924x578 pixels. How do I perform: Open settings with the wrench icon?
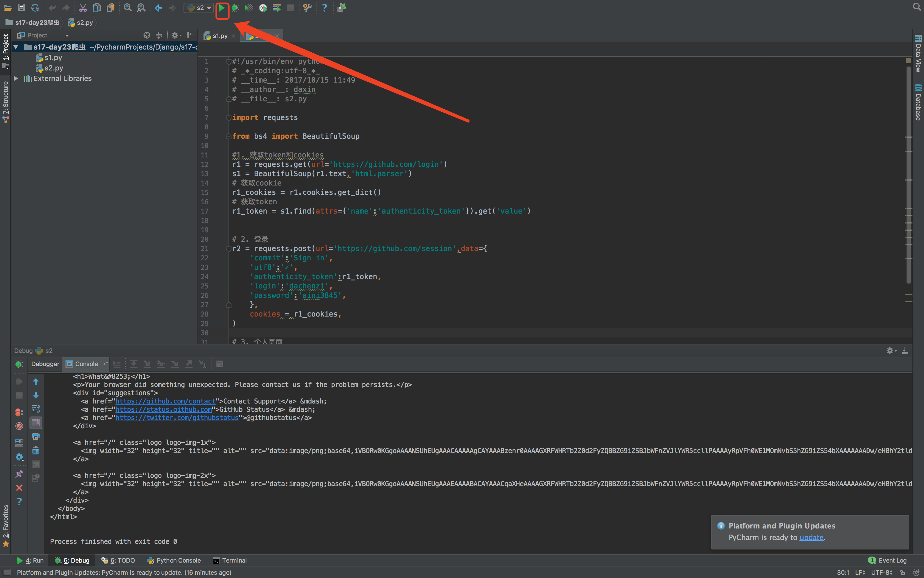tap(307, 8)
